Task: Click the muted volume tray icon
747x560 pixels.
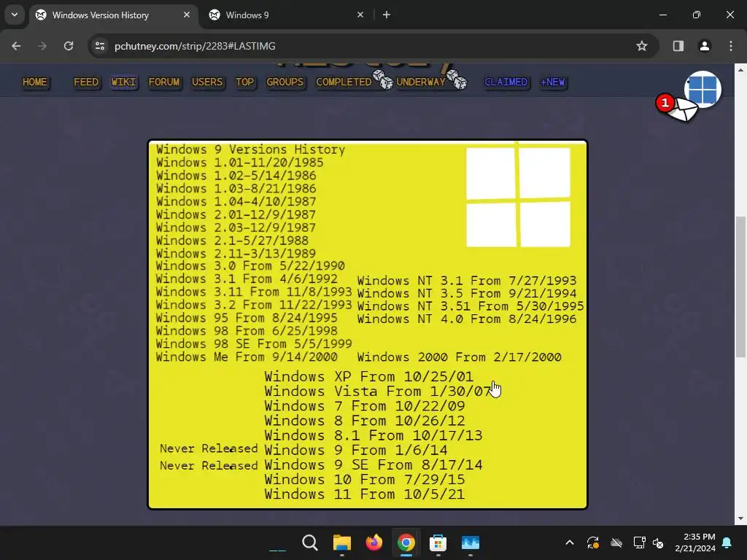Action: [658, 542]
